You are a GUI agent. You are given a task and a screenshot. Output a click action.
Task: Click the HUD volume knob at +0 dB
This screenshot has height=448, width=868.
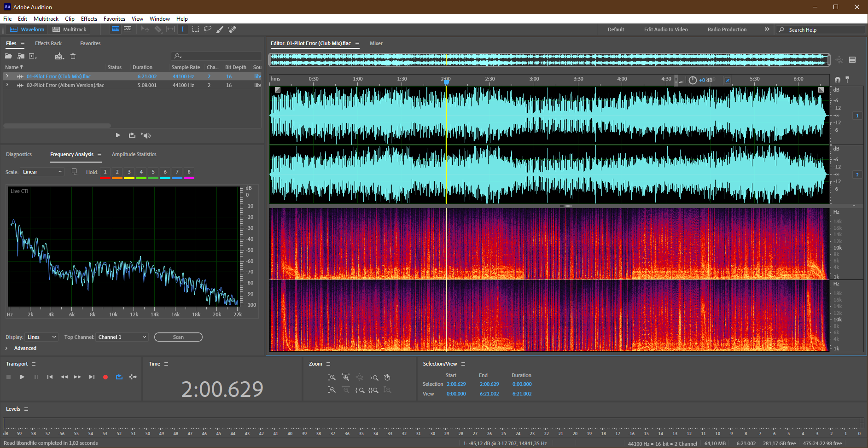(x=693, y=80)
